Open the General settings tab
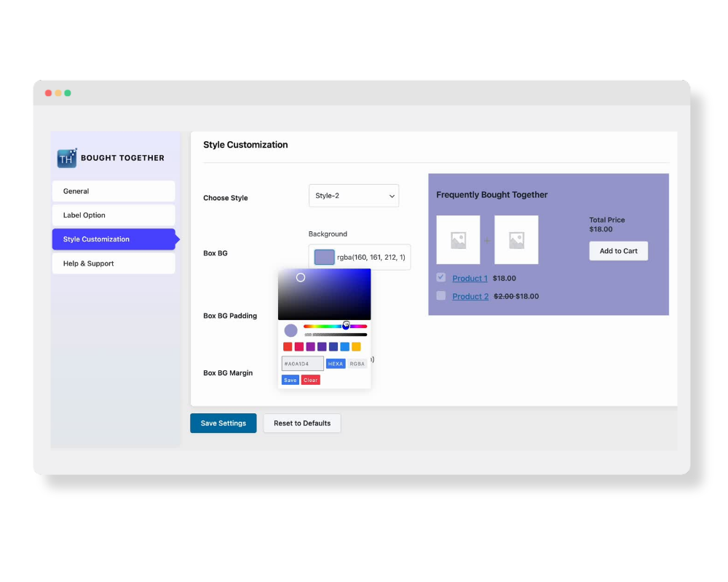This screenshot has height=582, width=728. 114,191
